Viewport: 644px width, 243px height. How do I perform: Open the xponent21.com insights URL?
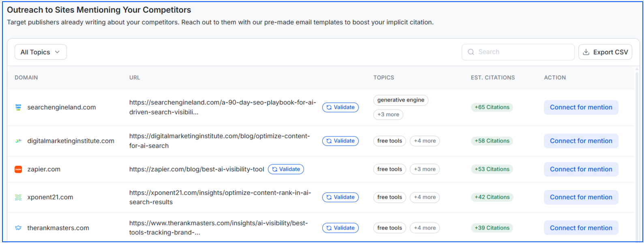pos(220,197)
